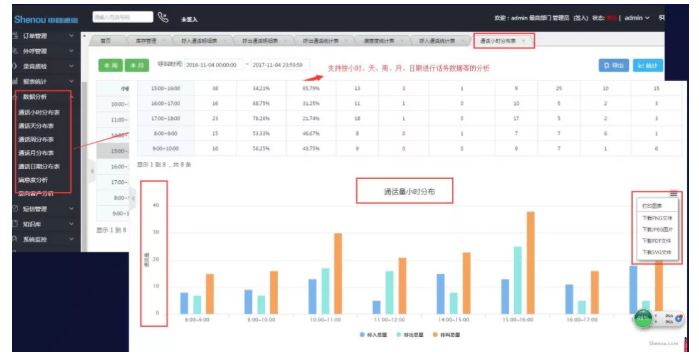The image size is (699, 362).
Task: Click the phone dial icon in header
Action: 163,17
